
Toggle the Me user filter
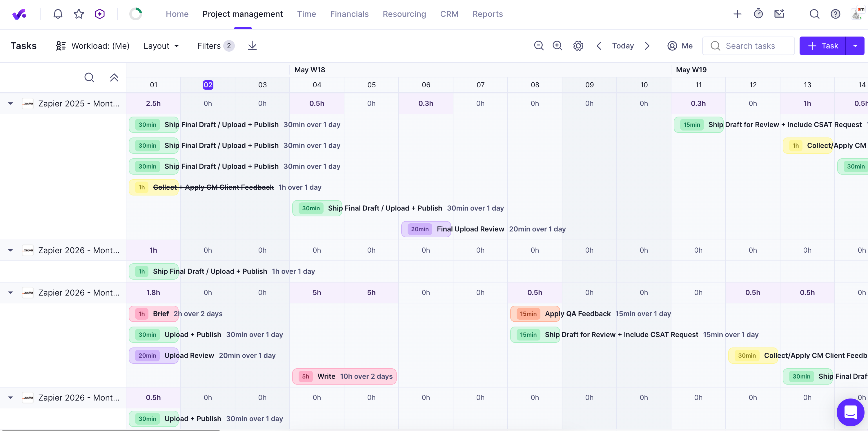point(680,46)
